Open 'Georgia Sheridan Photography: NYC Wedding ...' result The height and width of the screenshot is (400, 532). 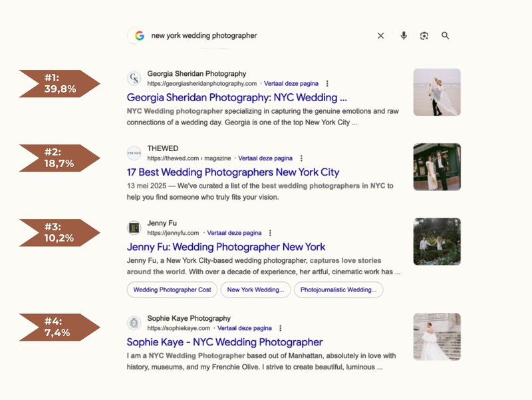tap(237, 97)
